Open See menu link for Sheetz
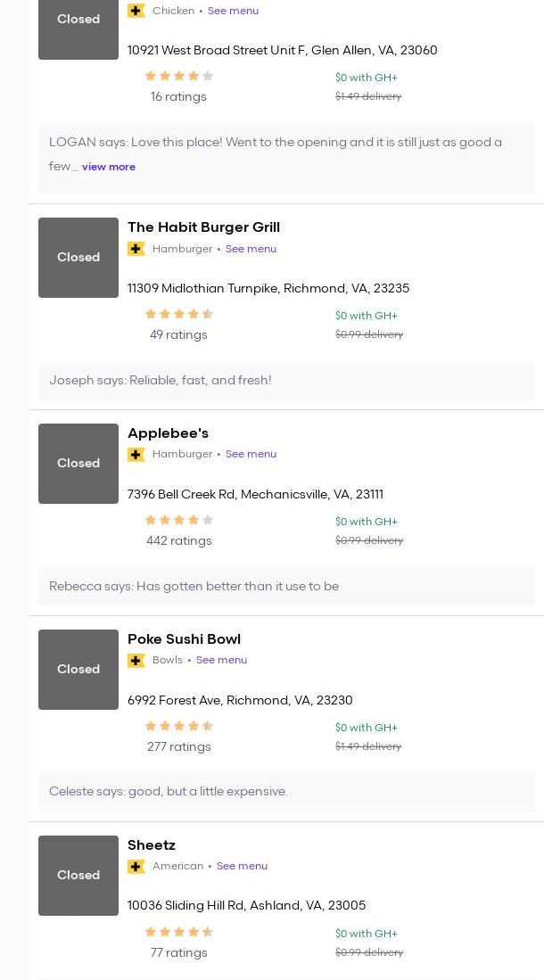544x980 pixels. point(242,866)
